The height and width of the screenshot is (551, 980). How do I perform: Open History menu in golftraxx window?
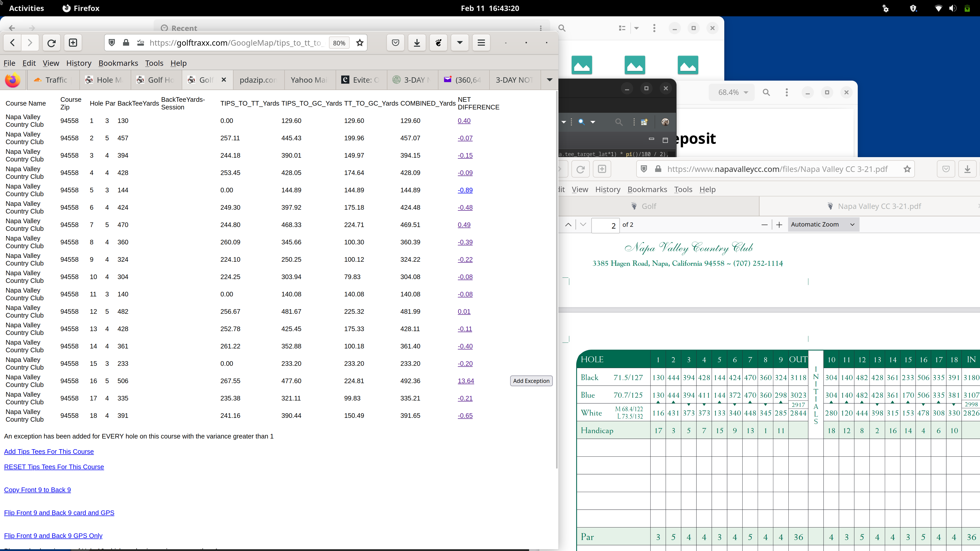79,63
